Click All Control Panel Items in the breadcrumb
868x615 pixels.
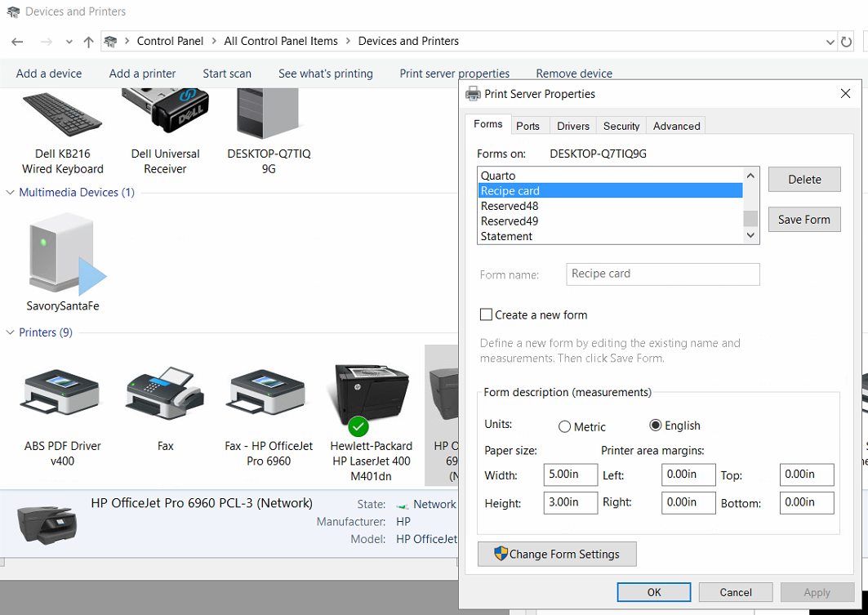[x=281, y=41]
